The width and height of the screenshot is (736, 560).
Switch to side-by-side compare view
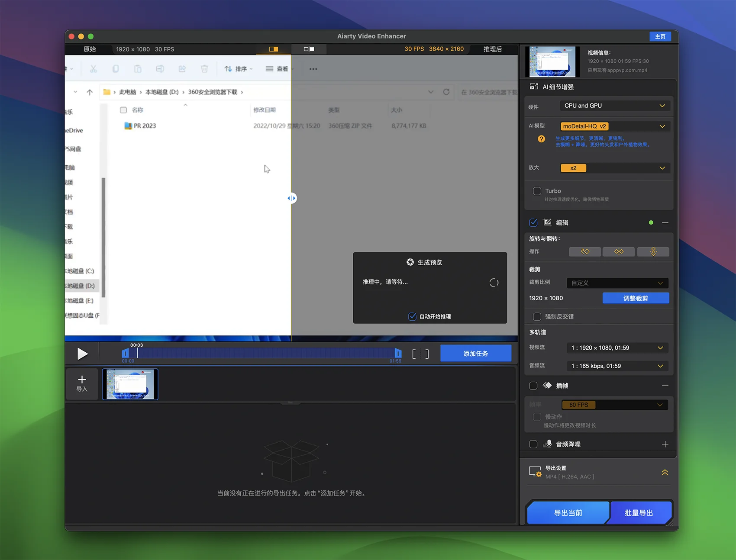(x=309, y=49)
